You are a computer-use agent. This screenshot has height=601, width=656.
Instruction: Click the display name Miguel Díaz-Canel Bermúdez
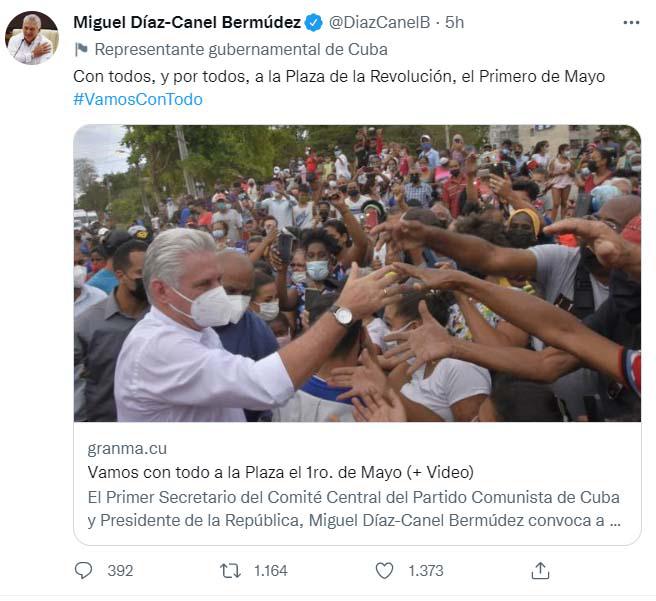point(187,23)
